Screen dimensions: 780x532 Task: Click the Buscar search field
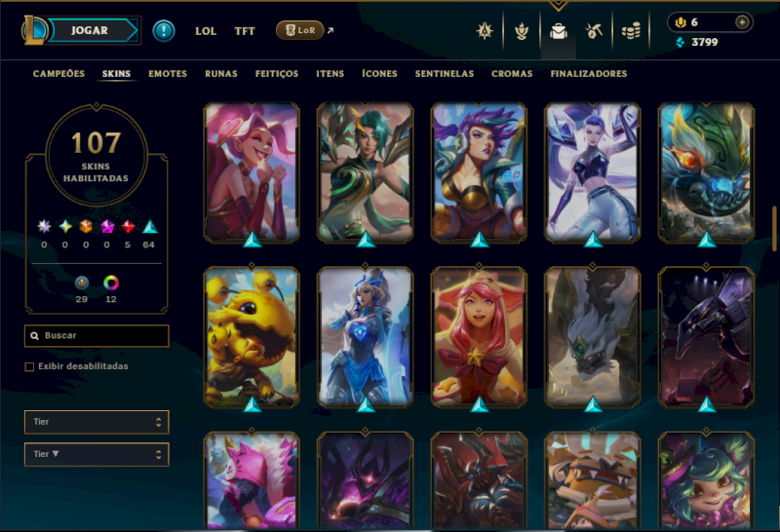tap(97, 335)
